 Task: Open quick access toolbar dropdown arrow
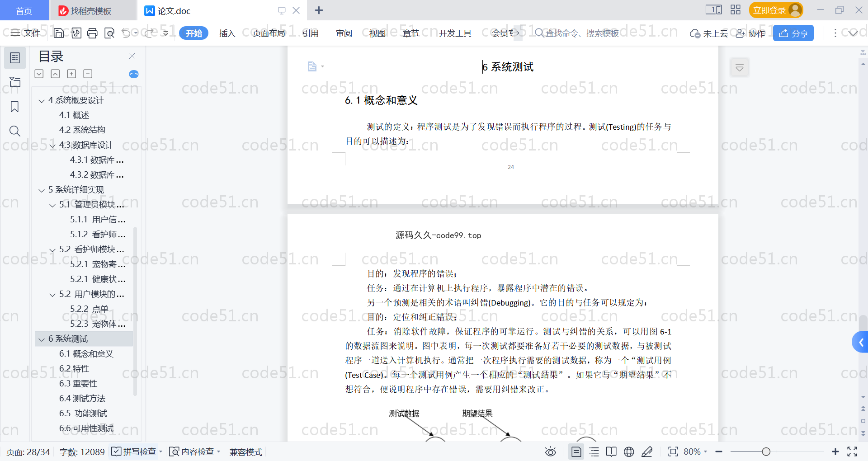[x=166, y=33]
